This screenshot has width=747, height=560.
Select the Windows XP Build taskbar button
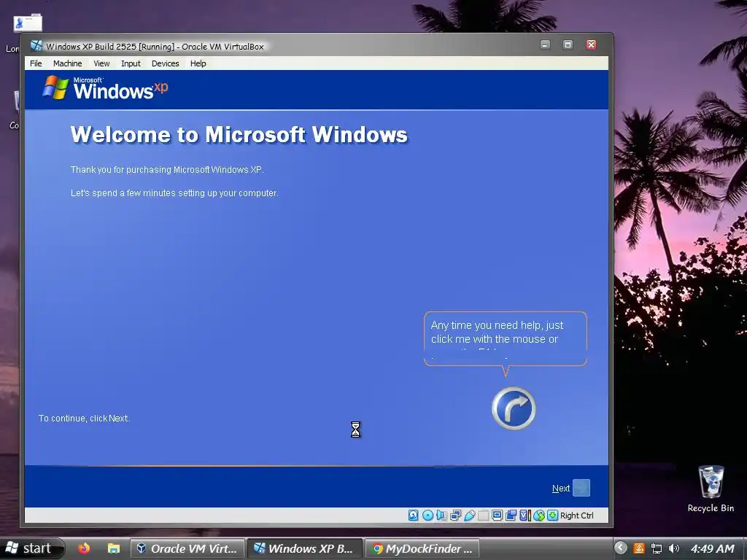pyautogui.click(x=304, y=548)
